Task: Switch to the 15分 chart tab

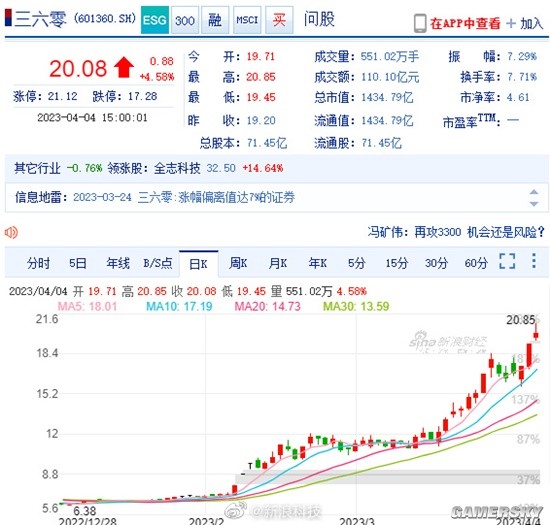Action: point(397,263)
